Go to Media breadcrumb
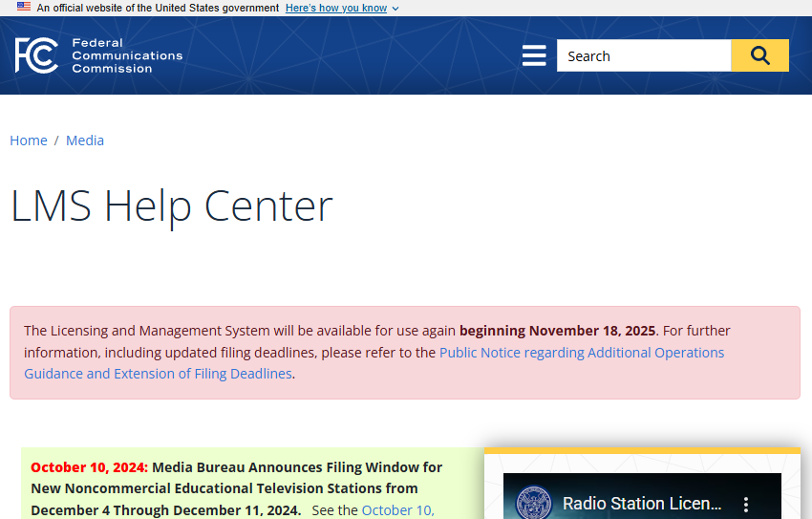 85,141
